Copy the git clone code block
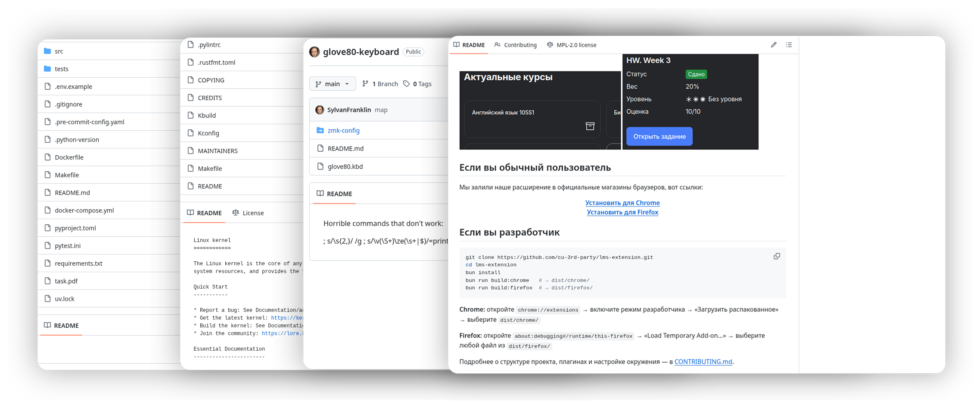 tap(777, 256)
